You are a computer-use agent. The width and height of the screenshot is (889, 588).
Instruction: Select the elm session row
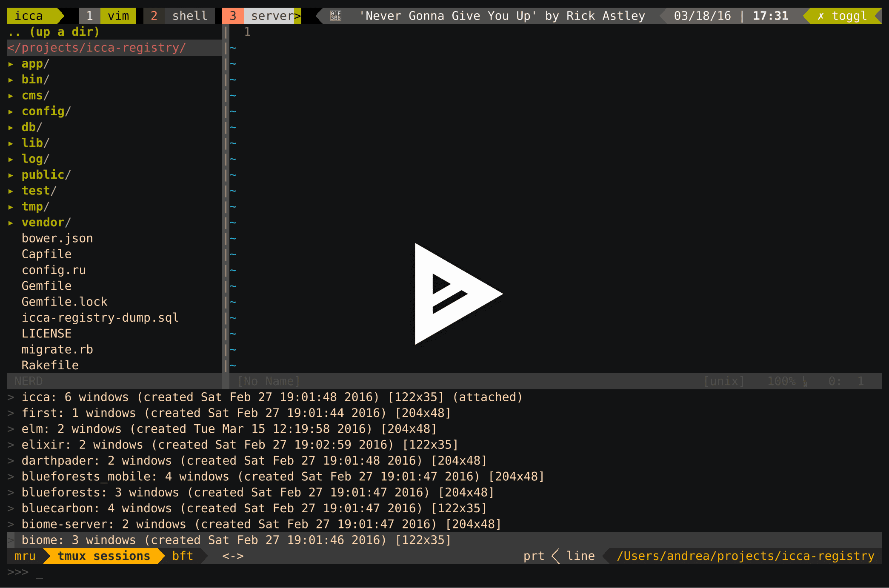click(x=229, y=429)
